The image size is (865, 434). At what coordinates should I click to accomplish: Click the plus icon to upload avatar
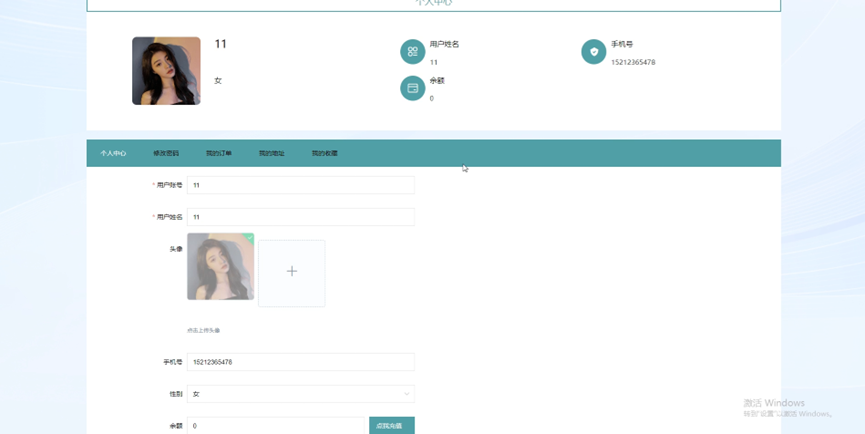(292, 271)
